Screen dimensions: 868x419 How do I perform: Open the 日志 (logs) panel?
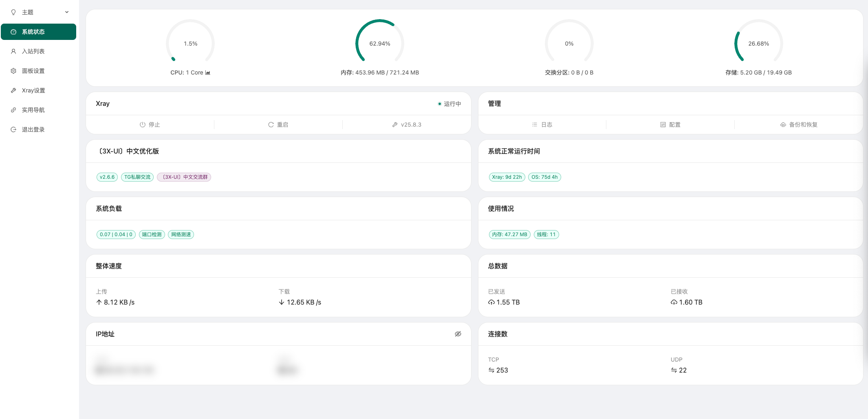pos(543,125)
